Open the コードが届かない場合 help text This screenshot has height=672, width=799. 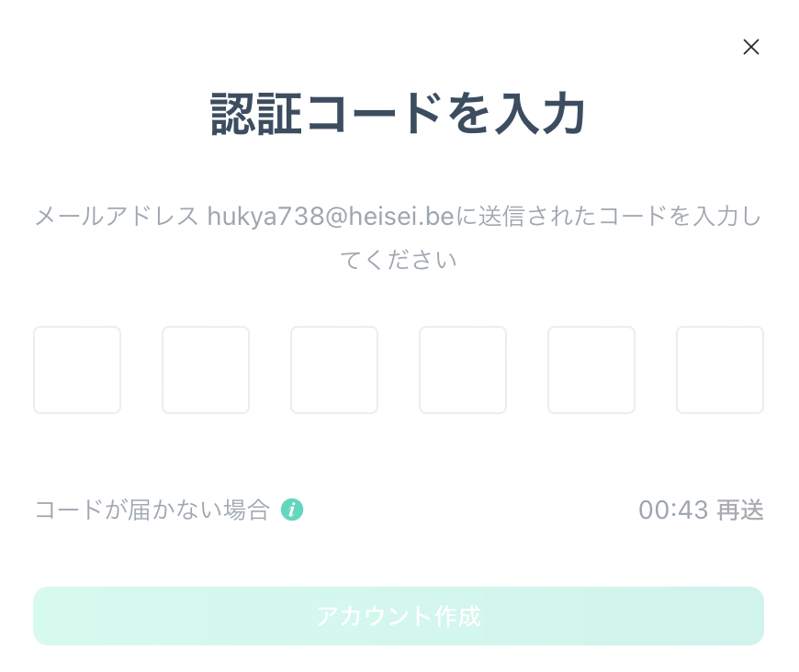pyautogui.click(x=152, y=510)
